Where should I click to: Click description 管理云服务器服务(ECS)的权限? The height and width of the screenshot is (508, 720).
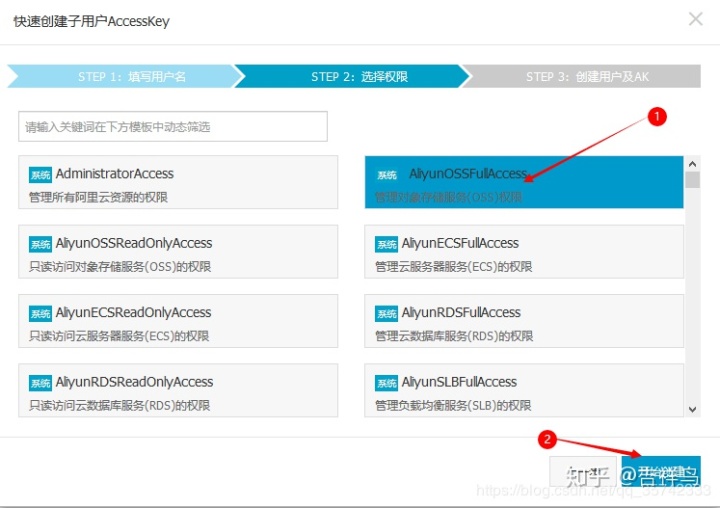454,267
